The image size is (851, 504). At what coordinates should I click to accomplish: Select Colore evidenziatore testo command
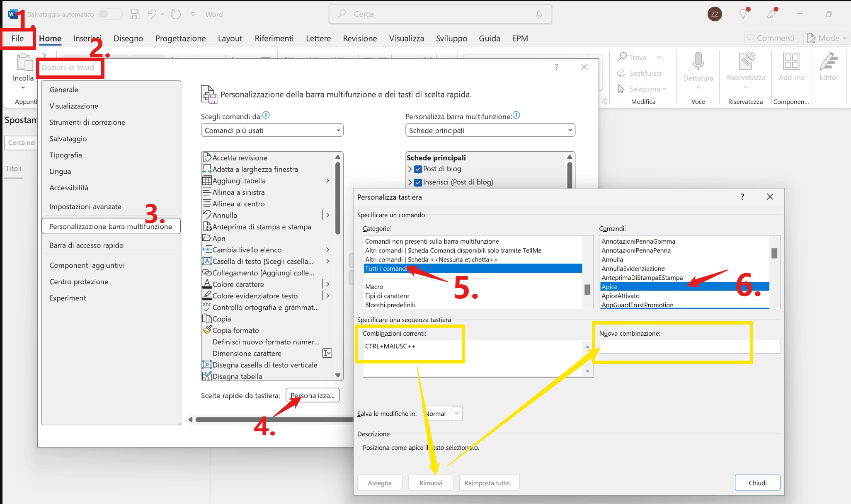(268, 296)
